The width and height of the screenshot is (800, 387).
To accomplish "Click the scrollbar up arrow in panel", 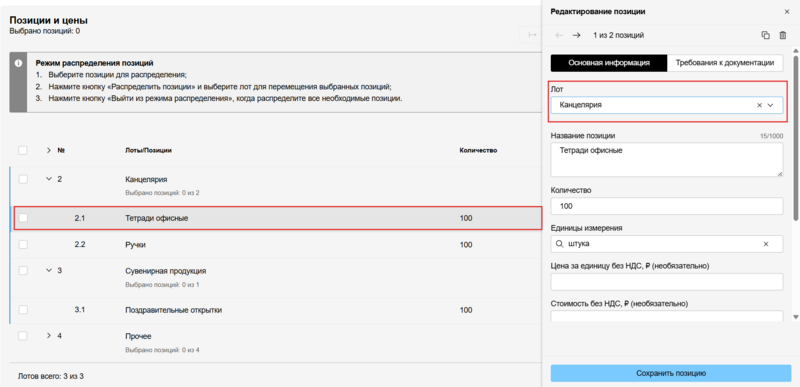I will (x=795, y=50).
